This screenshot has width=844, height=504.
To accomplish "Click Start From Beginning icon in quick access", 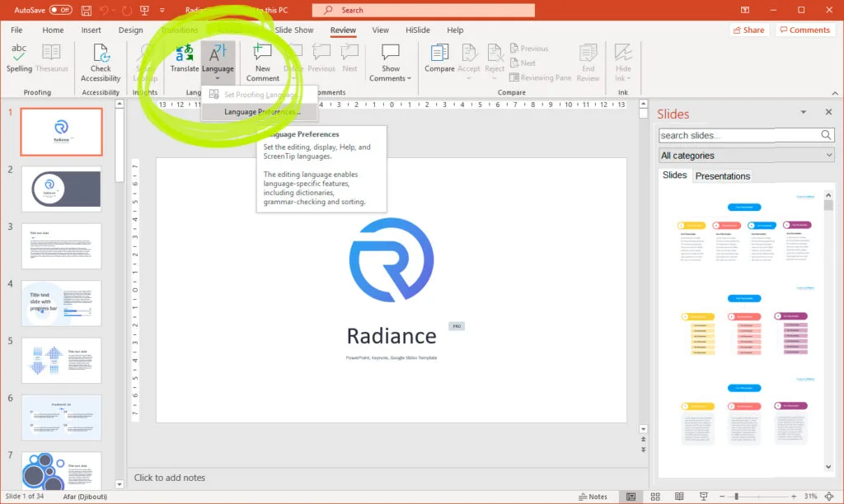I will (x=144, y=10).
